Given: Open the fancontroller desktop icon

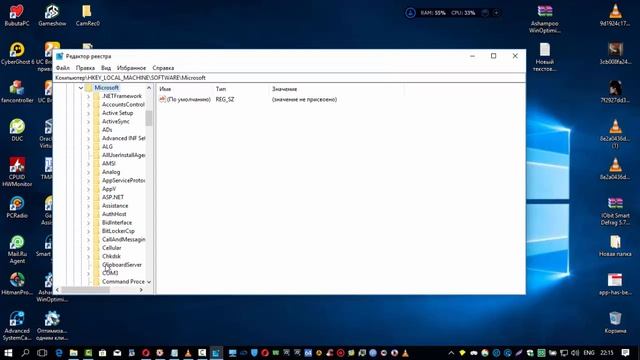Looking at the screenshot, I should coord(17,92).
